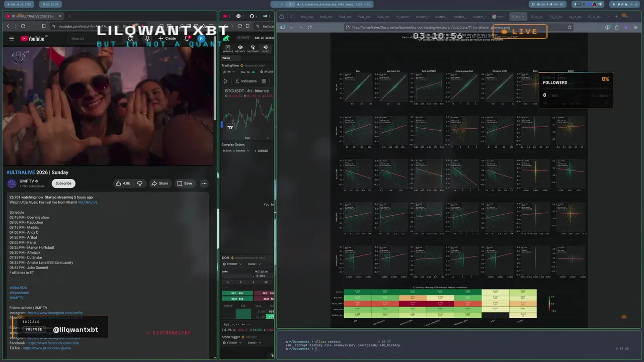Expand the Select a basket dropdown
644x362 pixels.
(236, 151)
